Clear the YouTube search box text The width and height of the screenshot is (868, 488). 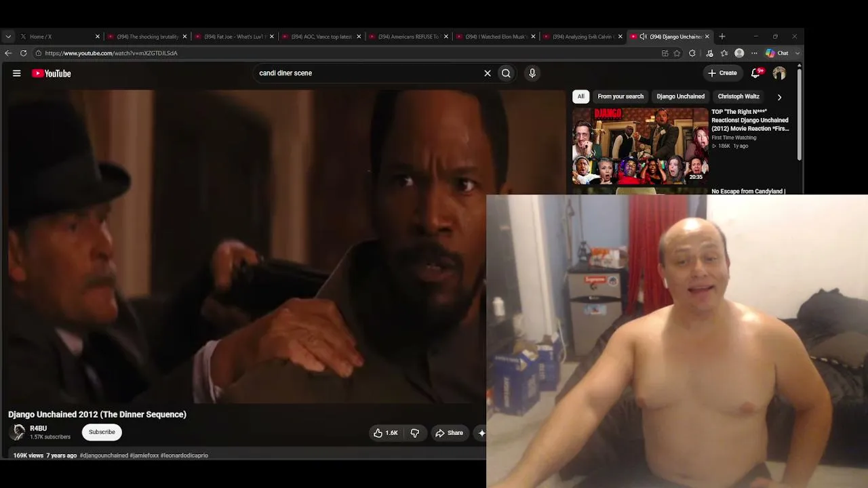pyautogui.click(x=487, y=73)
